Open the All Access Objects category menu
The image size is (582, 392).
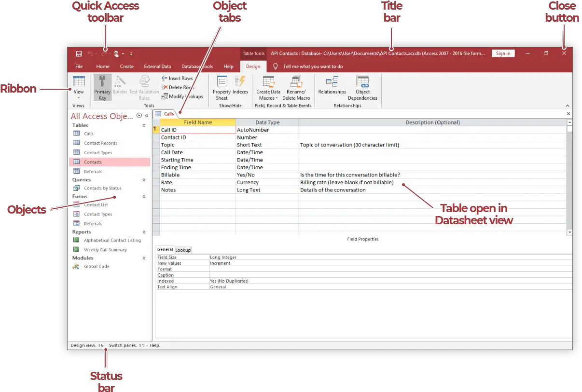click(x=139, y=116)
